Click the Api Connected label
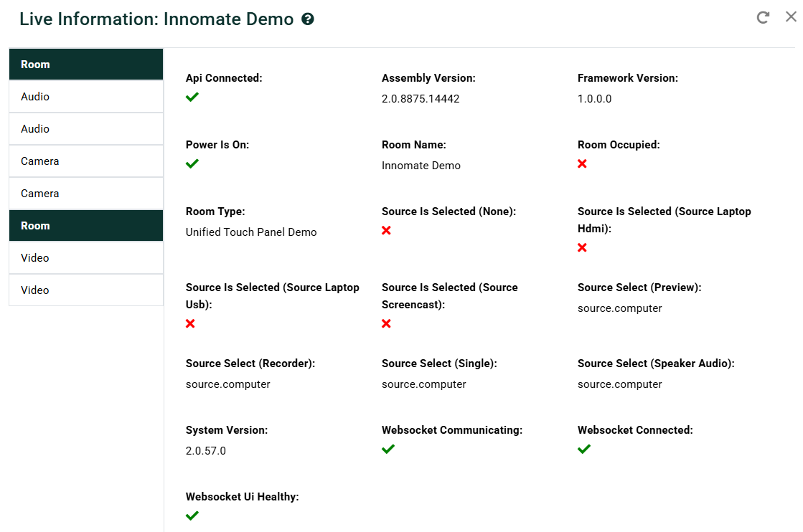803x532 pixels. [x=224, y=78]
